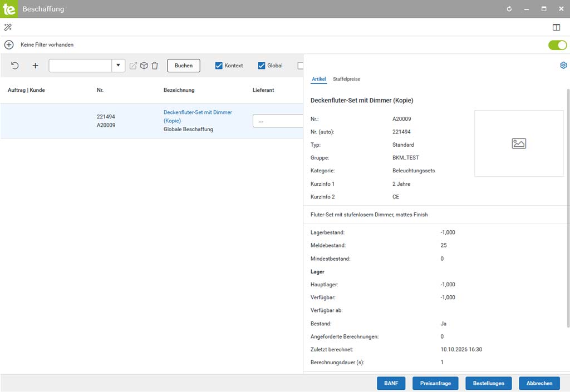Click the BKM_TEST group value
570x392 pixels.
coord(406,157)
